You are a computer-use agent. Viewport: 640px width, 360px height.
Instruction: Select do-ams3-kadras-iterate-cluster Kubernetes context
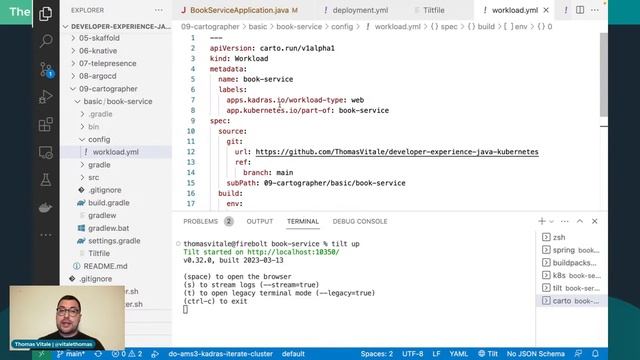point(220,354)
